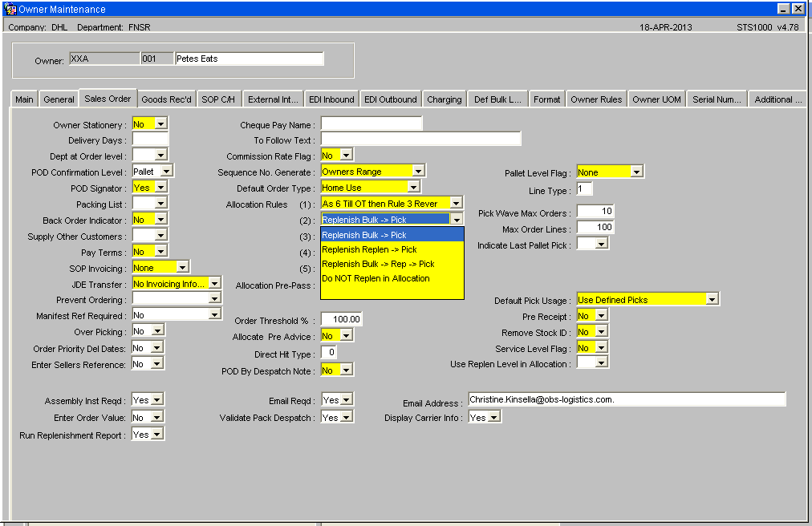
Task: Open the SOP Invoicing dropdown
Action: pos(182,268)
